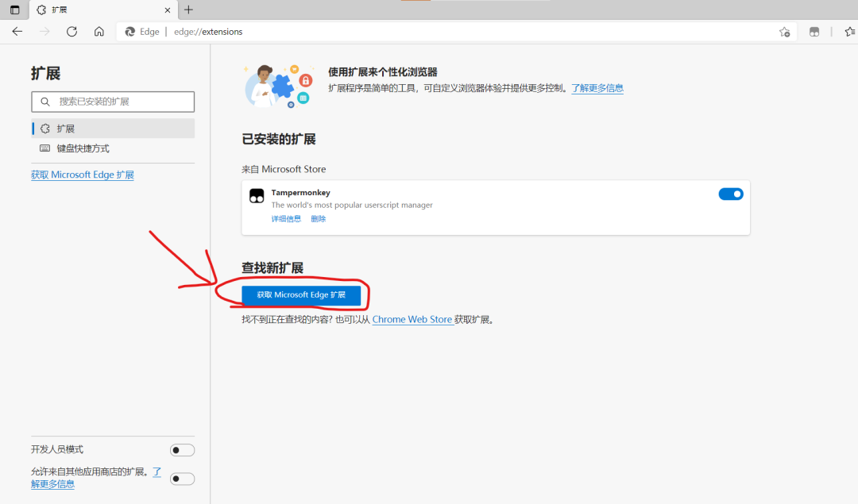Toggle 允许来自其他应用商店的扩展 switch
Screen dimensions: 858x504
click(x=182, y=479)
